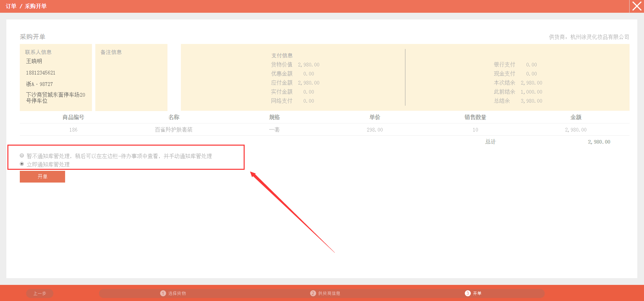Click supplier name 杭州涂灵化妆品有限公司

coord(599,37)
